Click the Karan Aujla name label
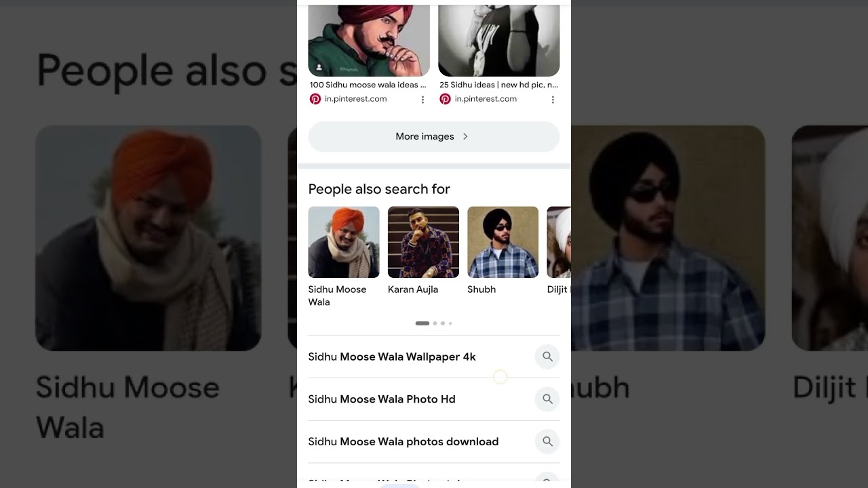Image resolution: width=868 pixels, height=488 pixels. point(413,289)
